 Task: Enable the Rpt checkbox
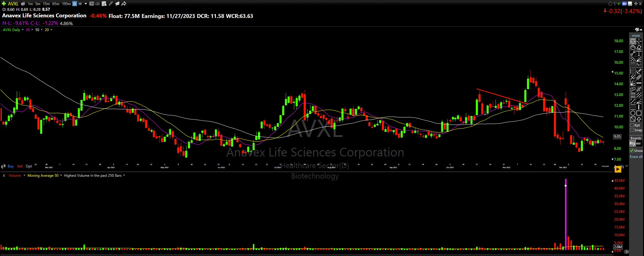pos(632,125)
